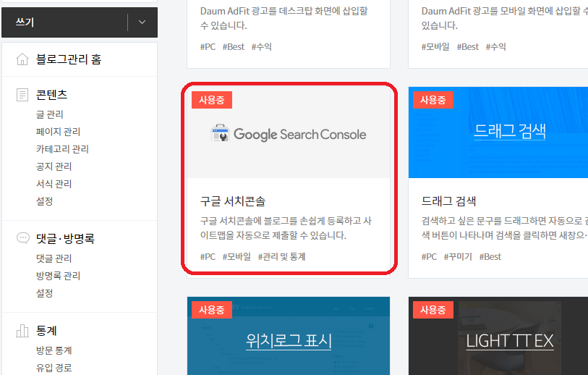Open the 드래그 검색 plugin title below banner
This screenshot has height=375, width=588.
(x=448, y=201)
